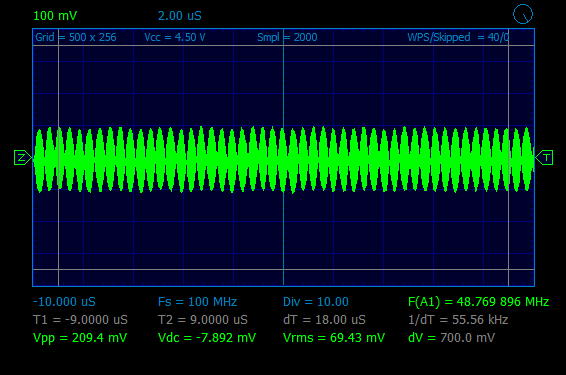566x375 pixels.
Task: Click the Vcc = 4.50 V reading
Action: point(175,37)
